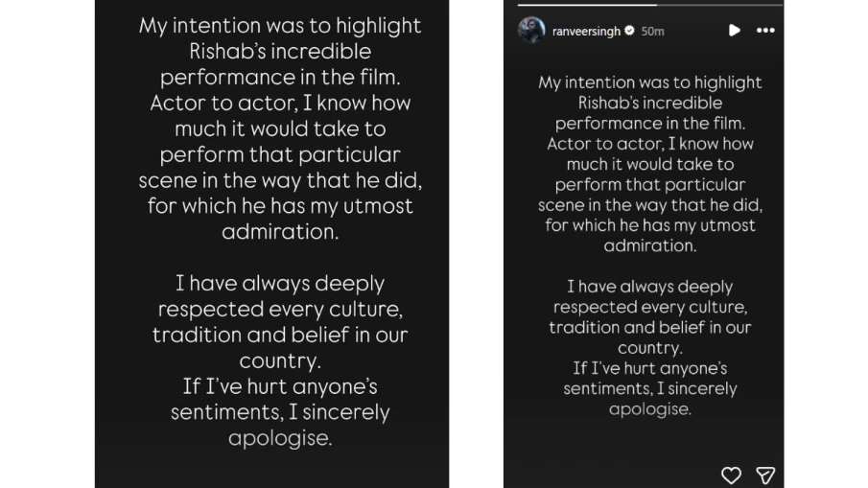Click 'My intention was to highlight' in story

(649, 82)
